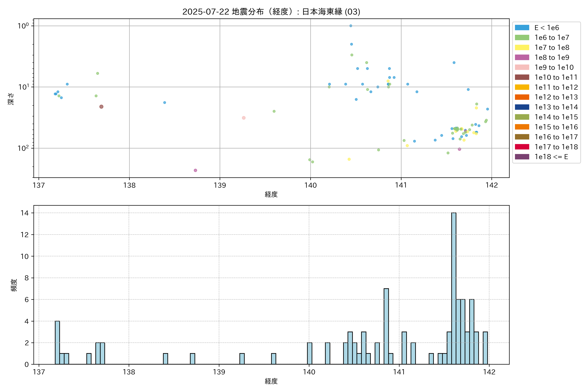Image resolution: width=588 pixels, height=392 pixels.
Task: Click the purple scatter point near longitude 138.7
Action: (x=195, y=170)
